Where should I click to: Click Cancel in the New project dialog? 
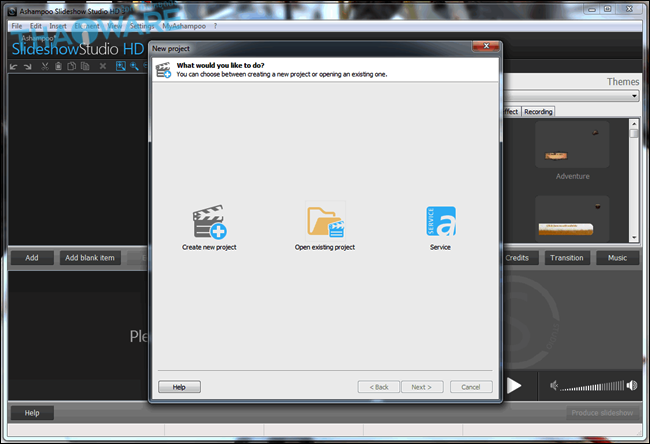pos(471,387)
